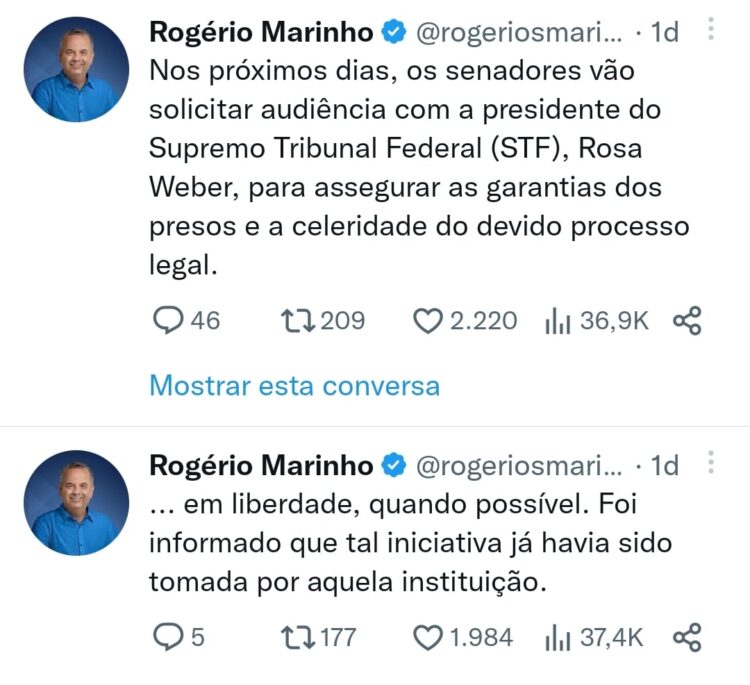Screen dimensions: 750x685
Task: Share the second tweet about liberdade
Action: [687, 637]
